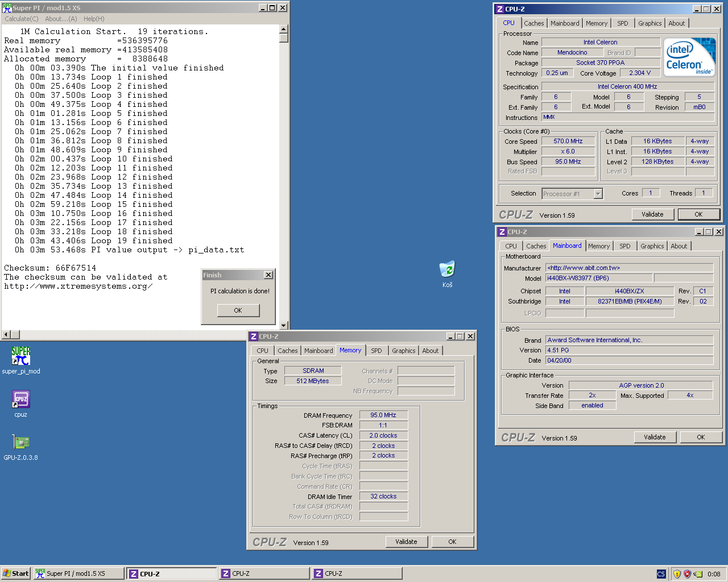Viewport: 728px width, 582px height.
Task: Select SPD tab in Memory CPU-Z window
Action: tap(377, 351)
